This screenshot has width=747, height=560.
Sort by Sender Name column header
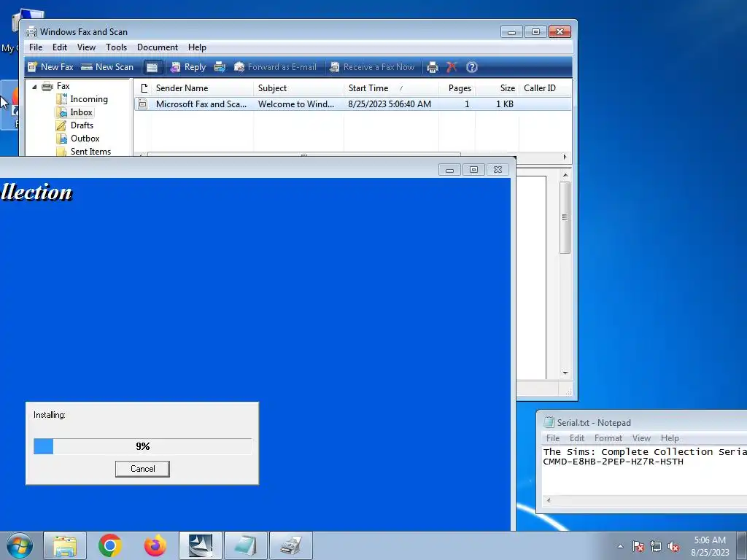click(203, 88)
